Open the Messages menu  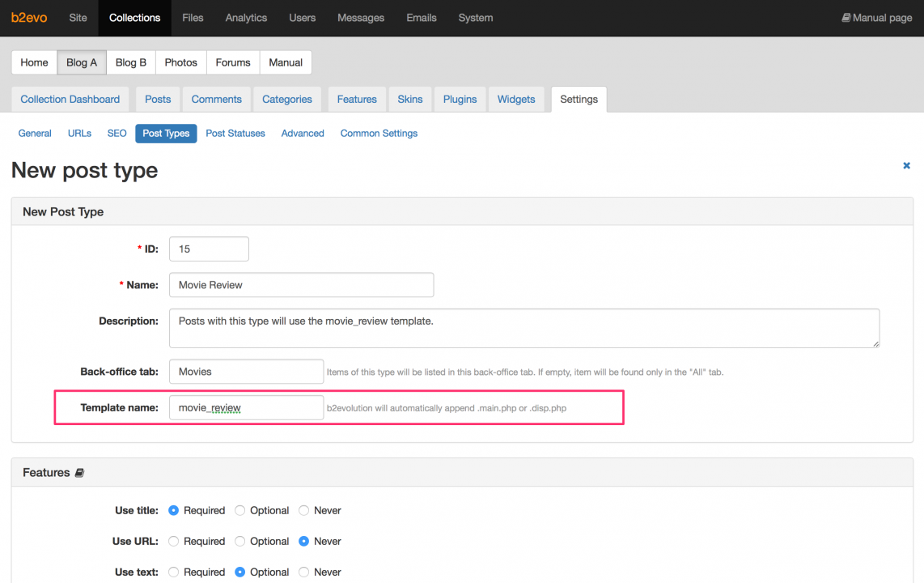361,18
